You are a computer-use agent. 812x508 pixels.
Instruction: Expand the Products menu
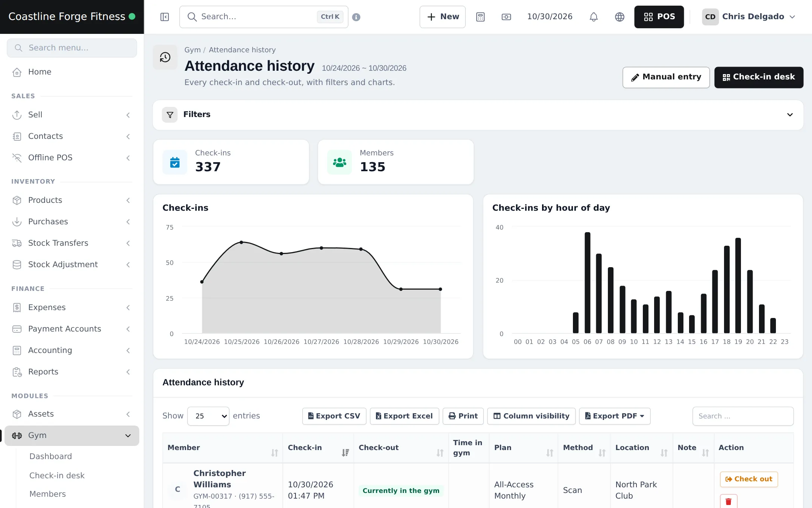[x=72, y=200]
